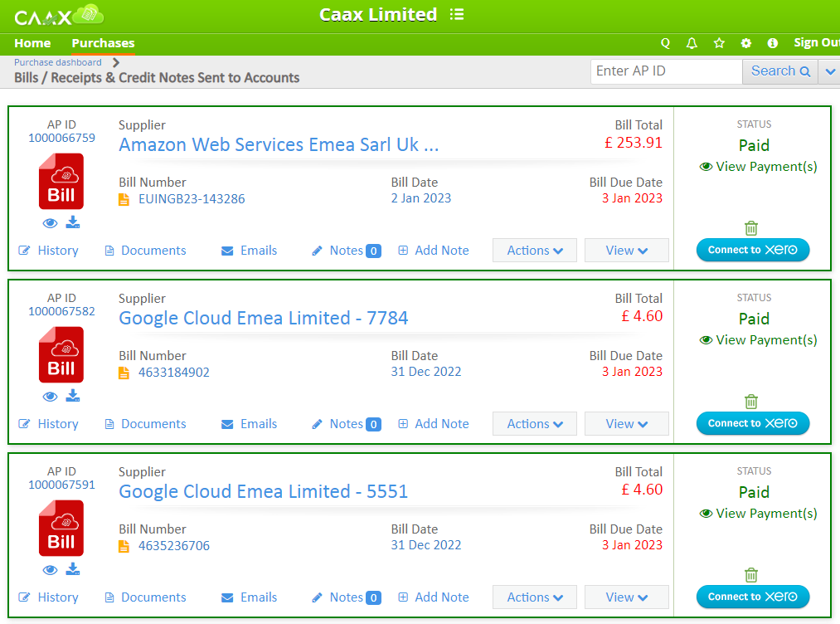Screen dimensions: 840x624
Task: Expand Actions dropdown for Amazon Web Services bill
Action: [x=535, y=251]
